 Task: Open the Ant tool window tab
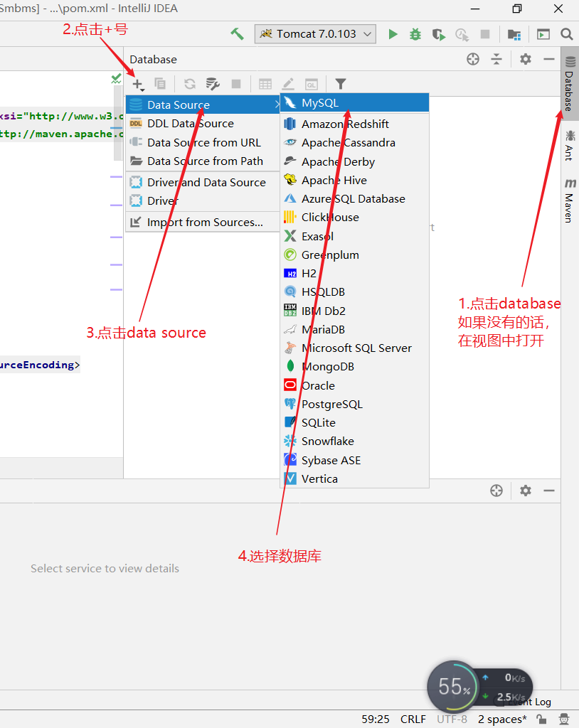[570, 145]
